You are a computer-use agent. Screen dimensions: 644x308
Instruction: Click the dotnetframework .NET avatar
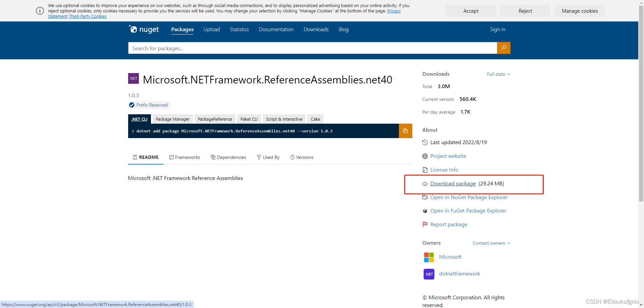click(x=428, y=274)
